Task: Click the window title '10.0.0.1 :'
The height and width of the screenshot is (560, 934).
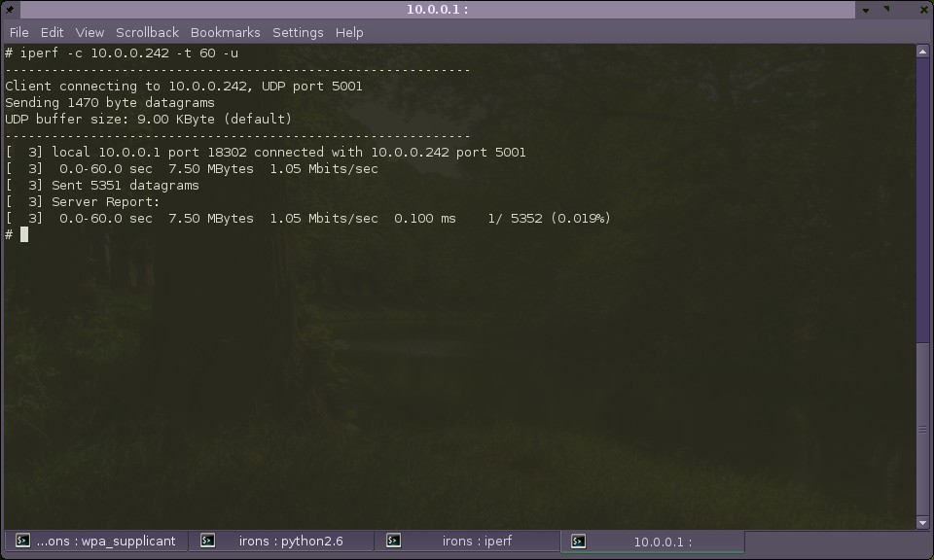Action: 437,10
